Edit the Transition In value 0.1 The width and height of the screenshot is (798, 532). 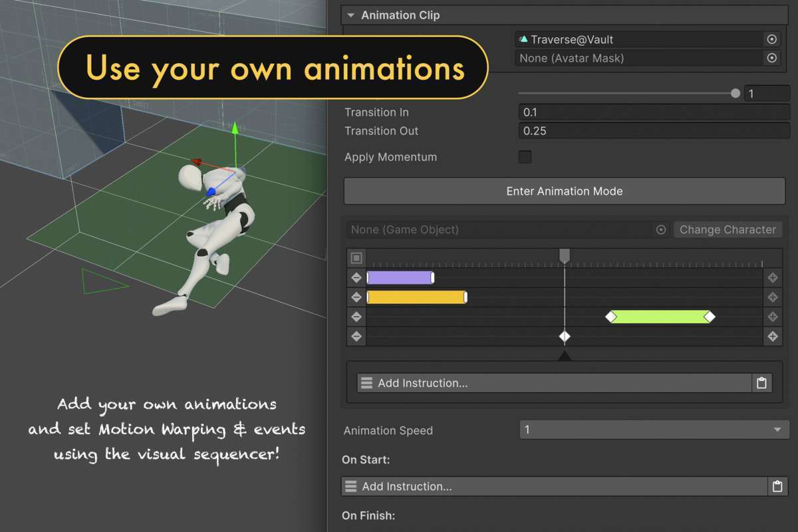point(654,112)
